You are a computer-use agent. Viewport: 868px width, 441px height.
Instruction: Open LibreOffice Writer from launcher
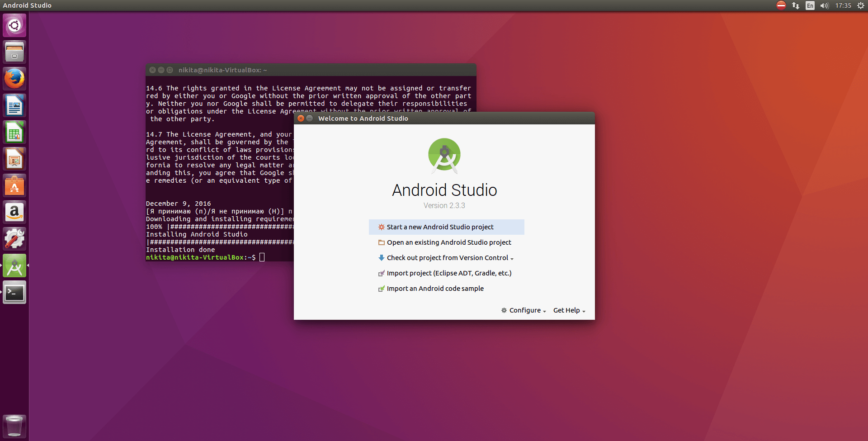[14, 105]
